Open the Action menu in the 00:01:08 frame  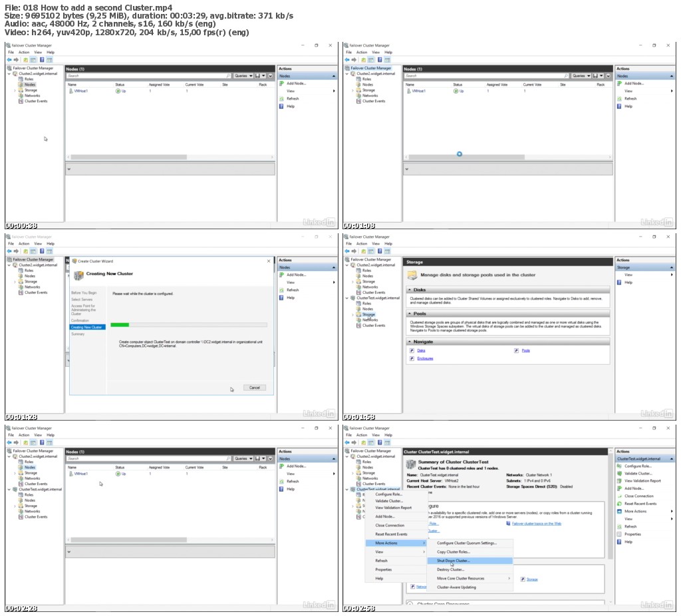click(362, 52)
